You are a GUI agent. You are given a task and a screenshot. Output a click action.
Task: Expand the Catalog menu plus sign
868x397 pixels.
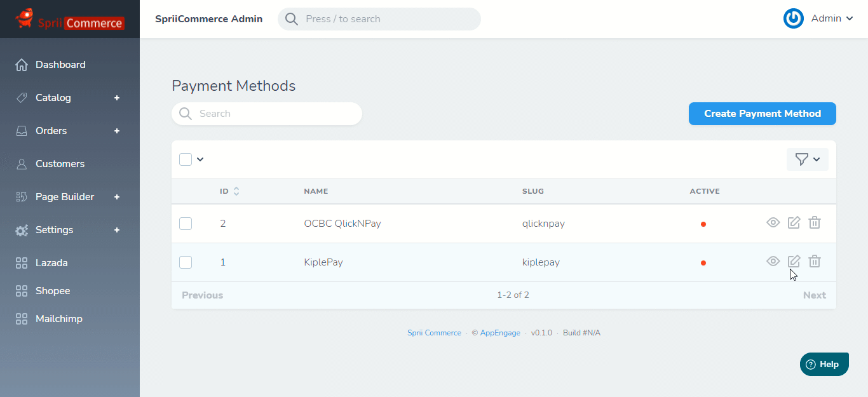point(117,98)
